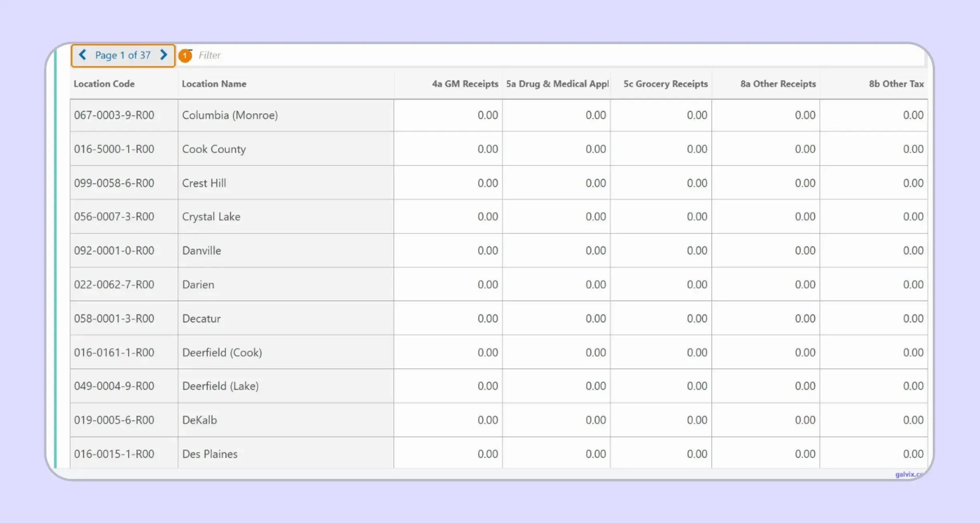The image size is (980, 523).
Task: Select location code 019-0005-6-R00
Action: [114, 420]
